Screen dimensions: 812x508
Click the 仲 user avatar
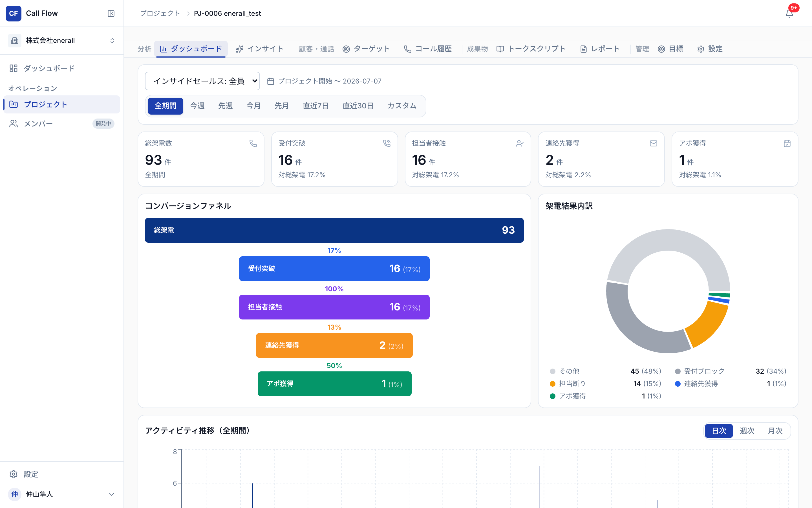[14, 494]
